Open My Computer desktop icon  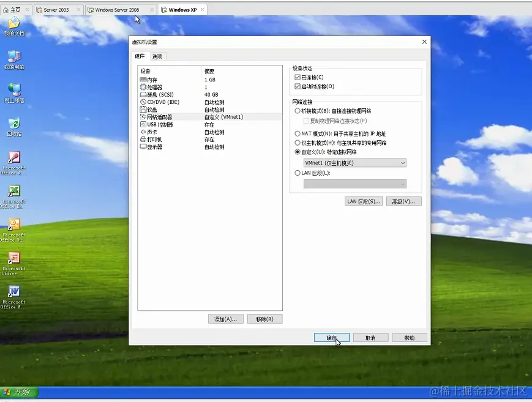pyautogui.click(x=14, y=60)
